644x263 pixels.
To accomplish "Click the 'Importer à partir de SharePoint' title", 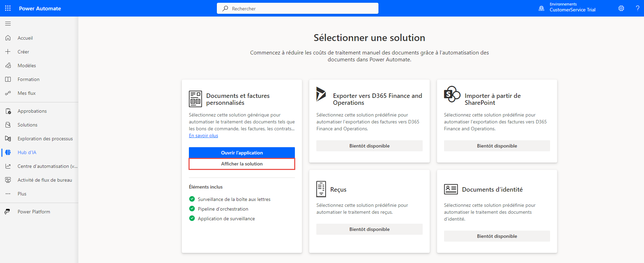I will [x=493, y=99].
